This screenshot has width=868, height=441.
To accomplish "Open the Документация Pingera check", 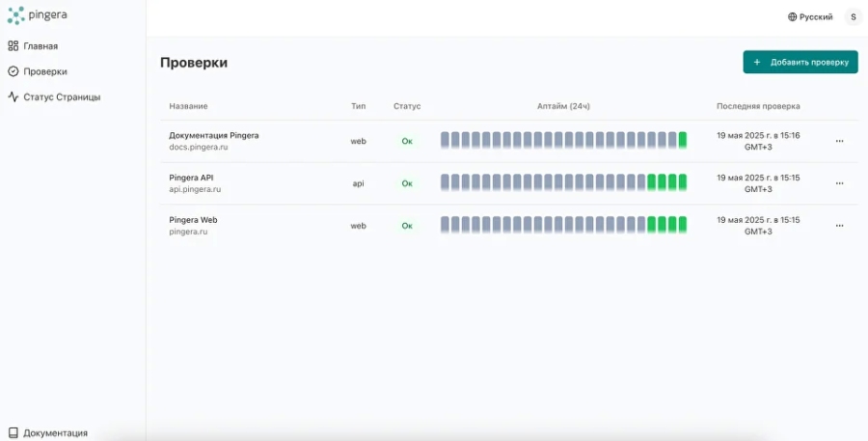I will [214, 135].
